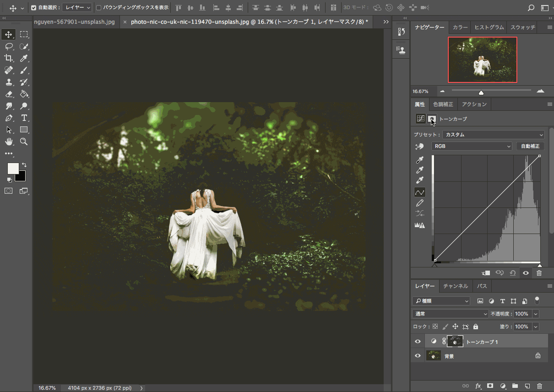The height and width of the screenshot is (392, 554).
Task: Select the Path Selection tool
Action: (x=8, y=130)
